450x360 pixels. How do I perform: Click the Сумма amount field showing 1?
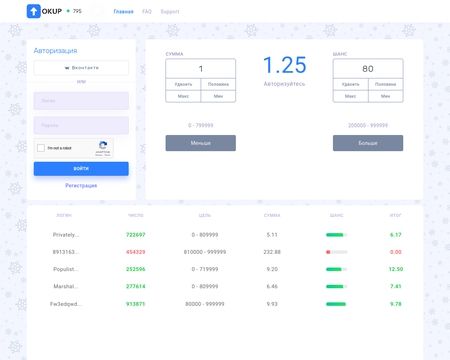(201, 69)
